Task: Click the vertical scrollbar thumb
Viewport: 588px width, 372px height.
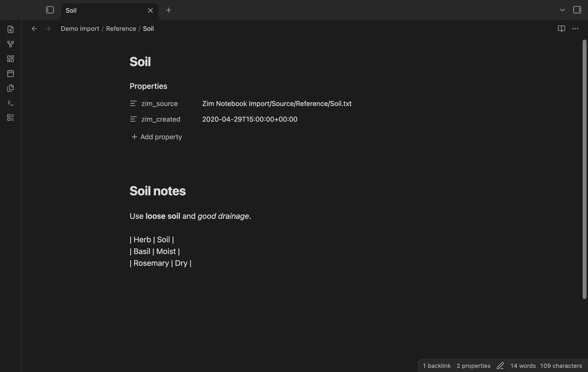Action: click(584, 169)
